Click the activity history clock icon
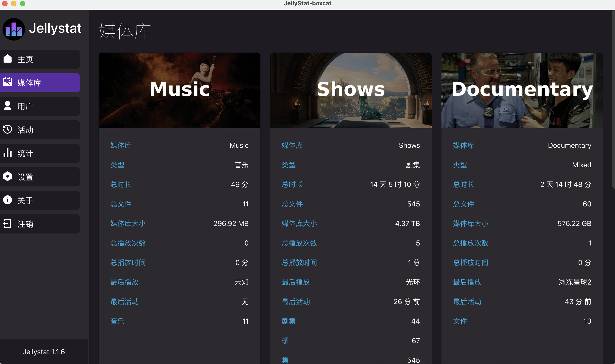The image size is (615, 364). (8, 129)
